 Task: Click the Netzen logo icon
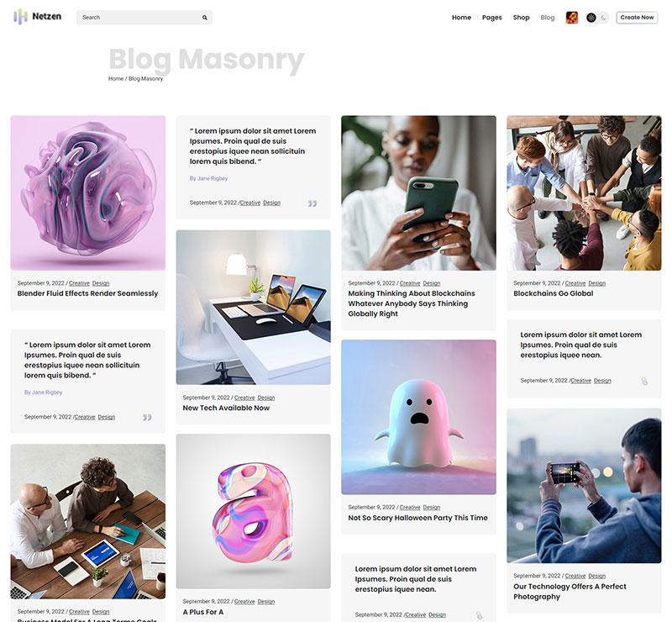(20, 17)
